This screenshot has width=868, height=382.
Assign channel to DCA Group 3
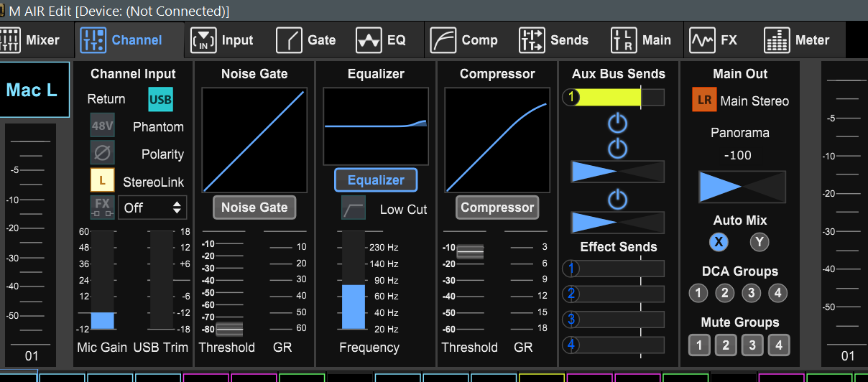click(751, 292)
